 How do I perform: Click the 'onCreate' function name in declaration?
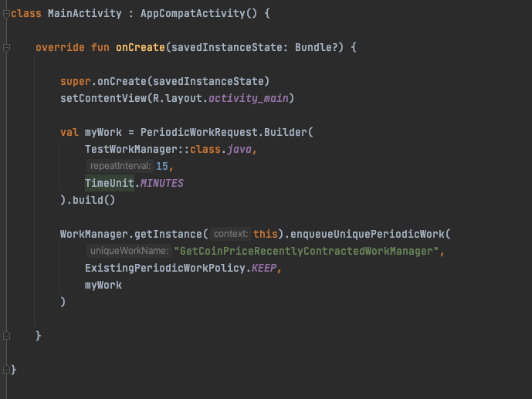(140, 47)
